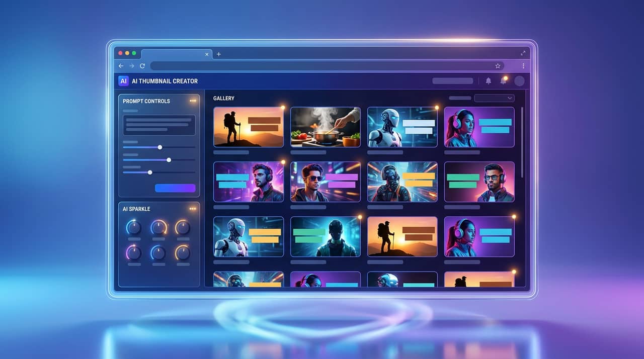The width and height of the screenshot is (644, 359).
Task: Click the header search pill field
Action: (x=453, y=81)
